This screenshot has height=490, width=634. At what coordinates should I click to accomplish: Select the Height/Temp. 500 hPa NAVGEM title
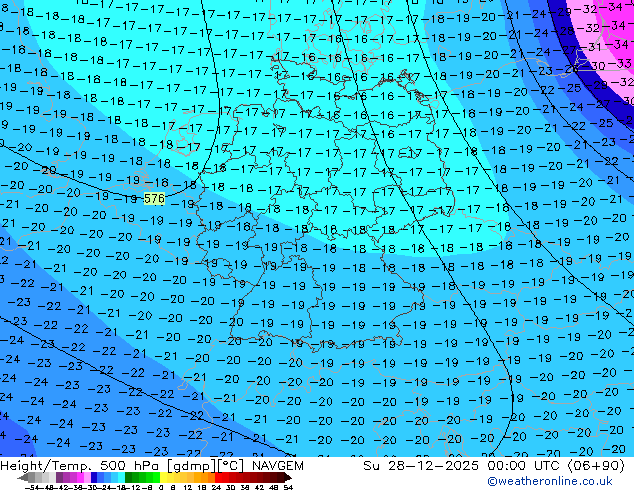[x=152, y=466]
